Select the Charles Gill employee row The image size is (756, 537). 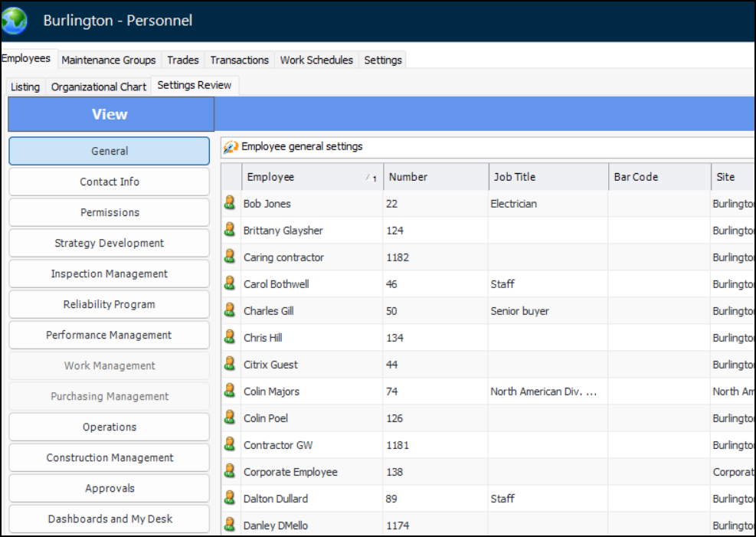pyautogui.click(x=269, y=311)
